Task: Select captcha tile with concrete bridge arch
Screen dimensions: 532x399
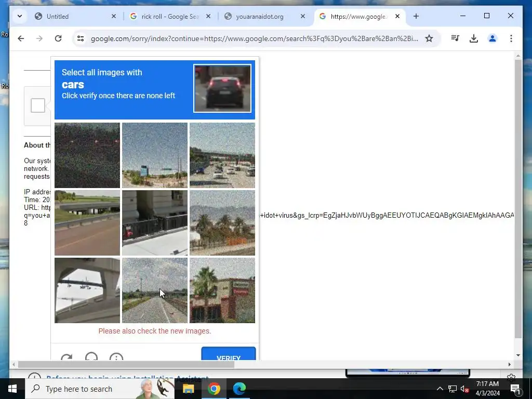Action: [87, 290]
